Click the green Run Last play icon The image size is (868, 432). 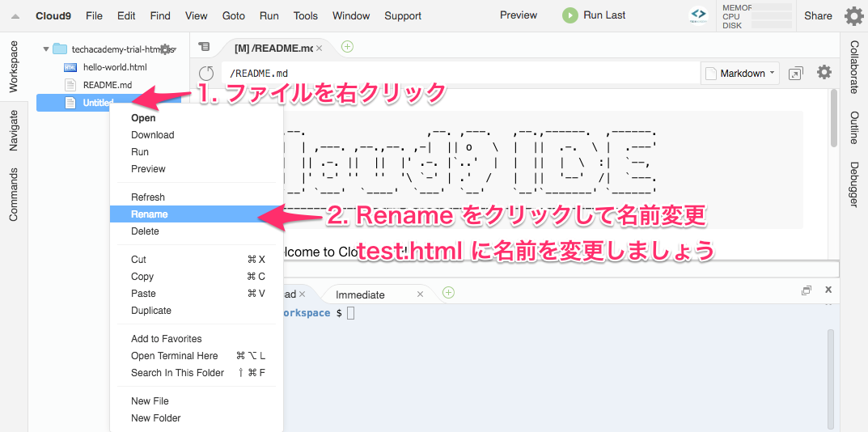(570, 15)
